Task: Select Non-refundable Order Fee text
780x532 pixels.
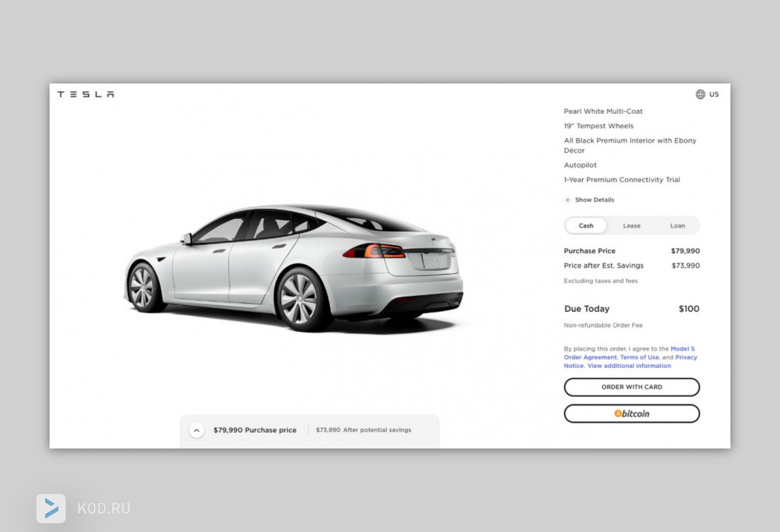Action: 603,325
